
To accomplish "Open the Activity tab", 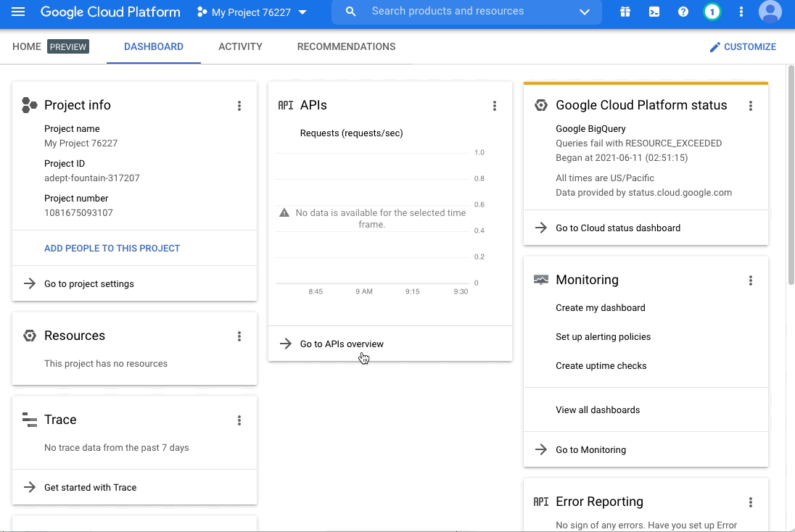I will (240, 46).
